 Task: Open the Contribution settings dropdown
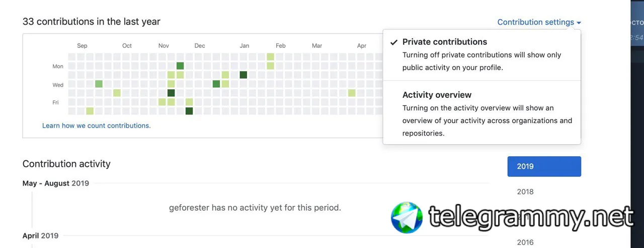point(538,22)
